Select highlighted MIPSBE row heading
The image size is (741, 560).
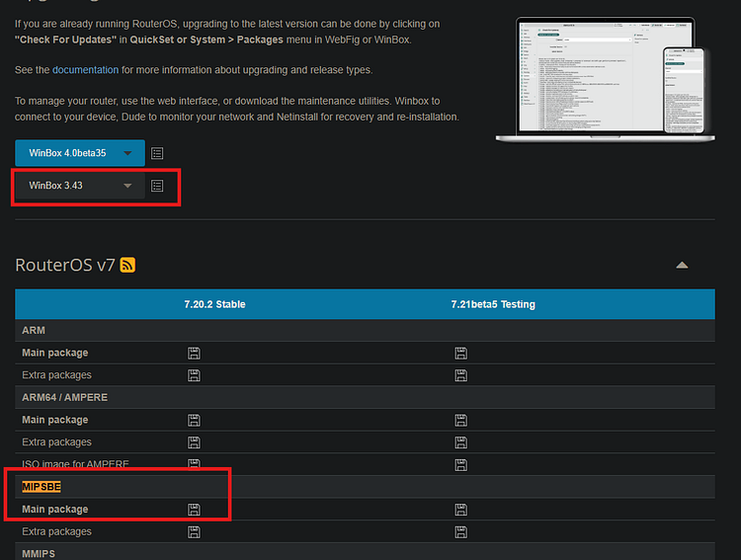pos(41,487)
